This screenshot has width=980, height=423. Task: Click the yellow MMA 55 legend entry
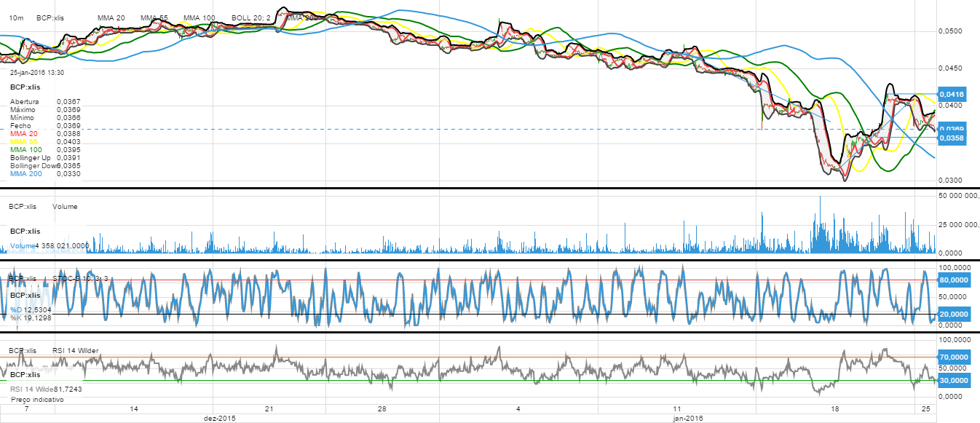23,141
